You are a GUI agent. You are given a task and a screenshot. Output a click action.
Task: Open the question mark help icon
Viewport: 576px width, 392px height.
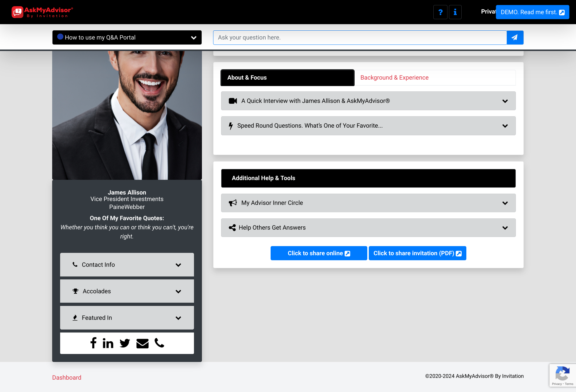click(x=440, y=12)
